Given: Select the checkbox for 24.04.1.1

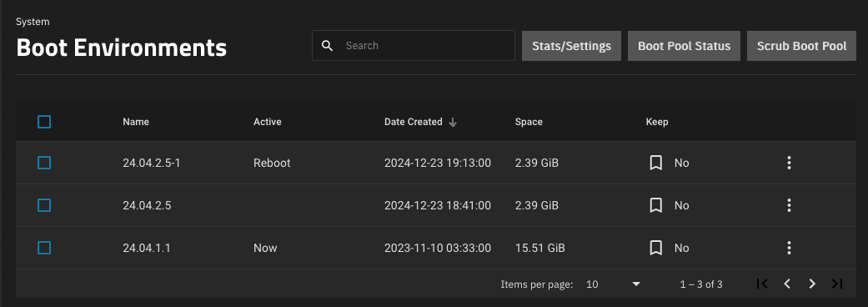Looking at the screenshot, I should point(44,248).
